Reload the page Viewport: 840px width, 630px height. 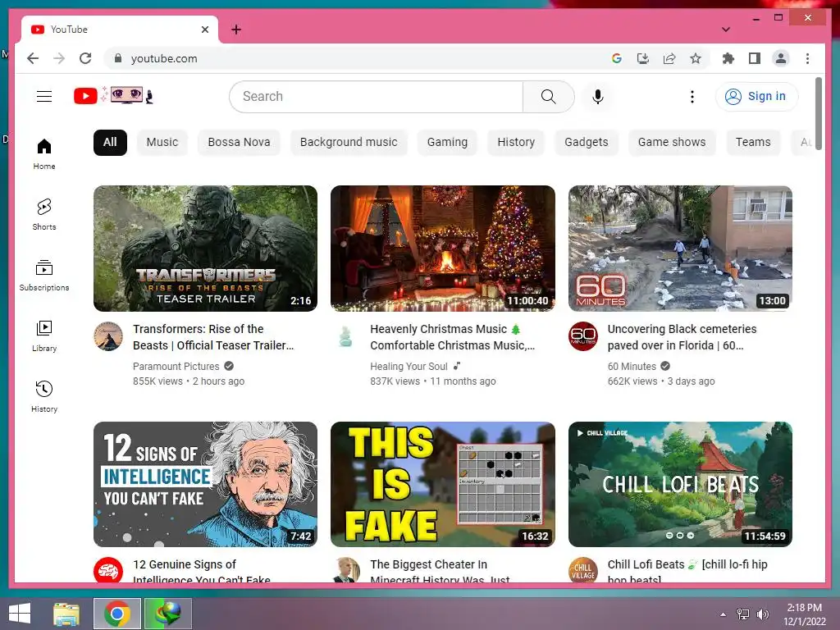pos(85,58)
